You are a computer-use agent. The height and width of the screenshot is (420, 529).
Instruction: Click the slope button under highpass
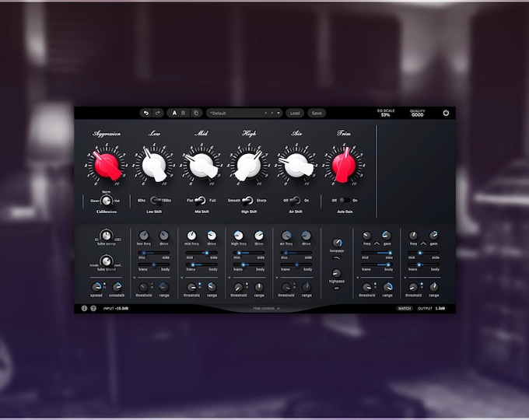(x=337, y=288)
